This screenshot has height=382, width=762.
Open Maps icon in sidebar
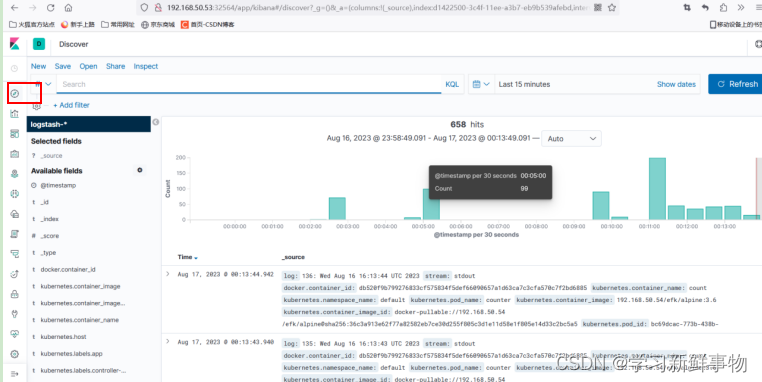coord(15,174)
